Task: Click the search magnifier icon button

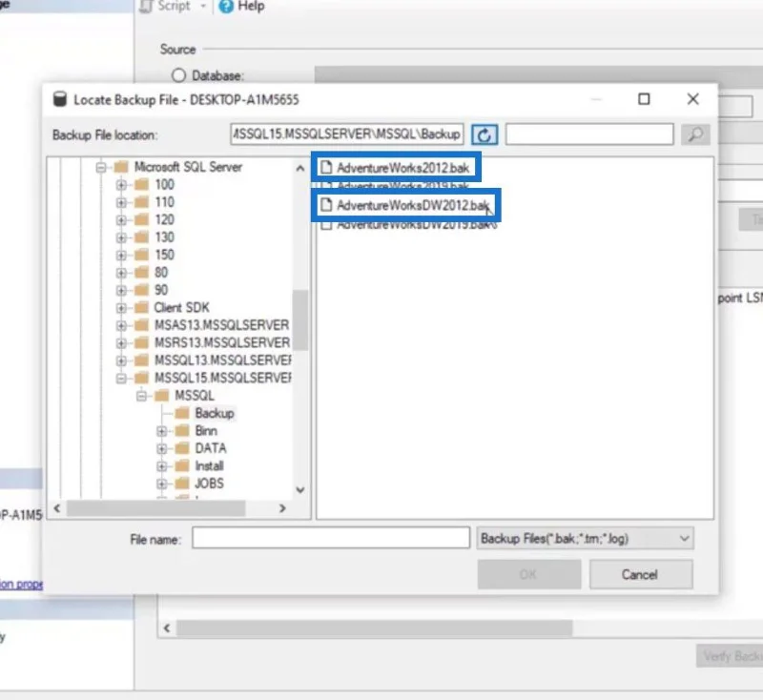Action: click(695, 134)
